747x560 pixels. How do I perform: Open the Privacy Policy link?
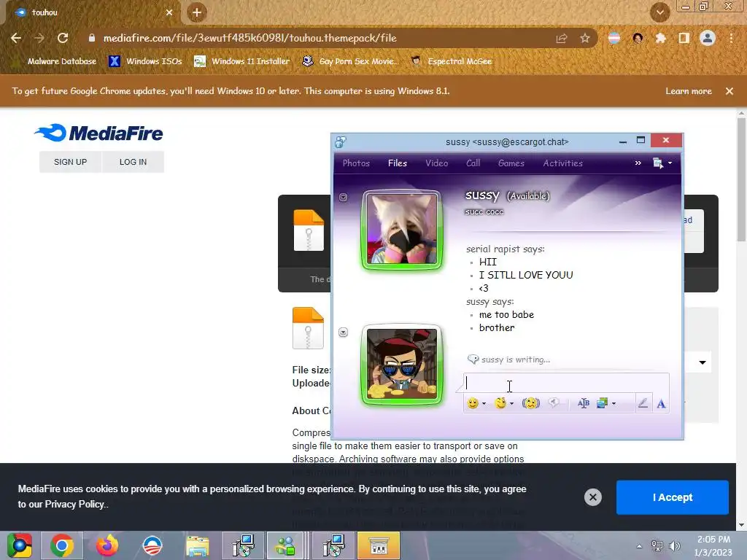75,505
